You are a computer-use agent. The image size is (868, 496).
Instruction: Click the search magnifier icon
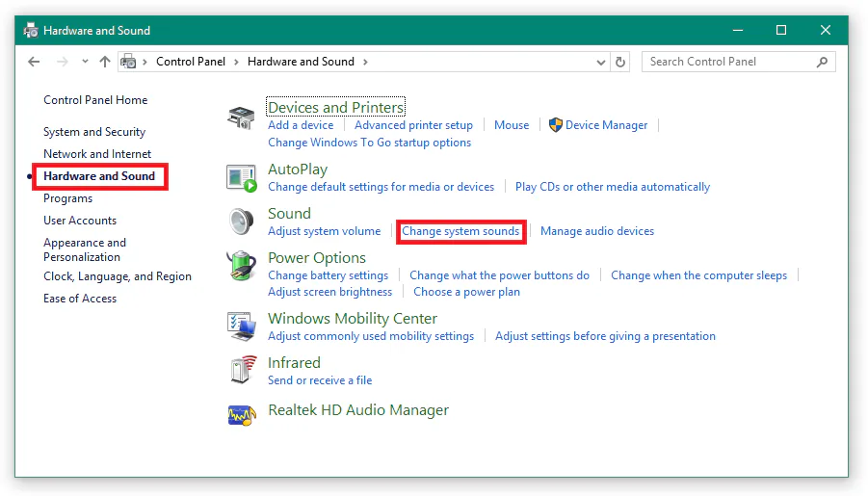pos(822,62)
